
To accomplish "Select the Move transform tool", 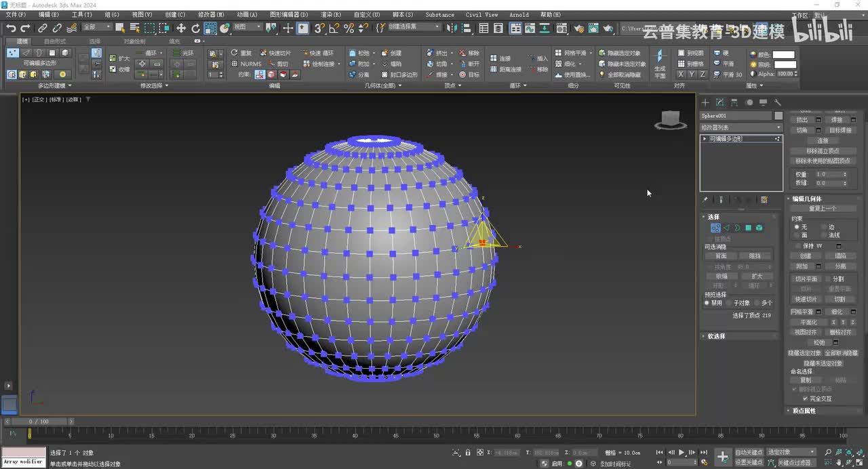I will pos(181,28).
